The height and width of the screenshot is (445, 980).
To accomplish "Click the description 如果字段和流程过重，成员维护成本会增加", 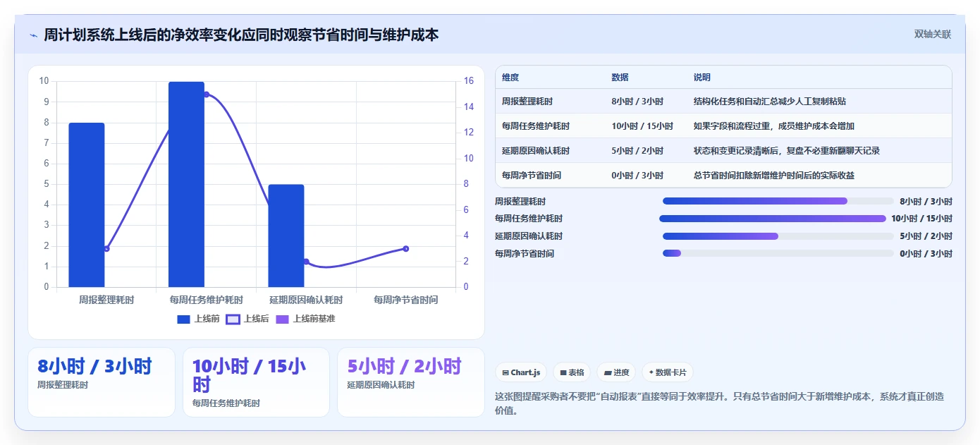I will pyautogui.click(x=774, y=126).
